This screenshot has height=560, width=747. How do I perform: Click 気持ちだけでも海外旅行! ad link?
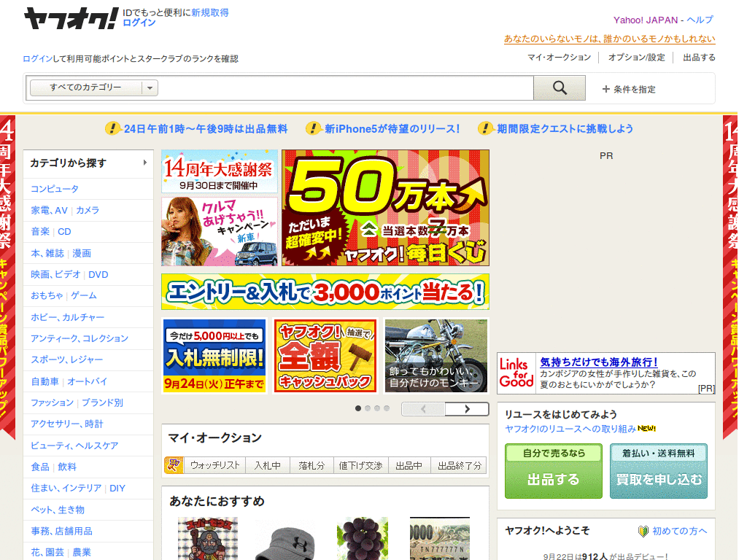(599, 362)
